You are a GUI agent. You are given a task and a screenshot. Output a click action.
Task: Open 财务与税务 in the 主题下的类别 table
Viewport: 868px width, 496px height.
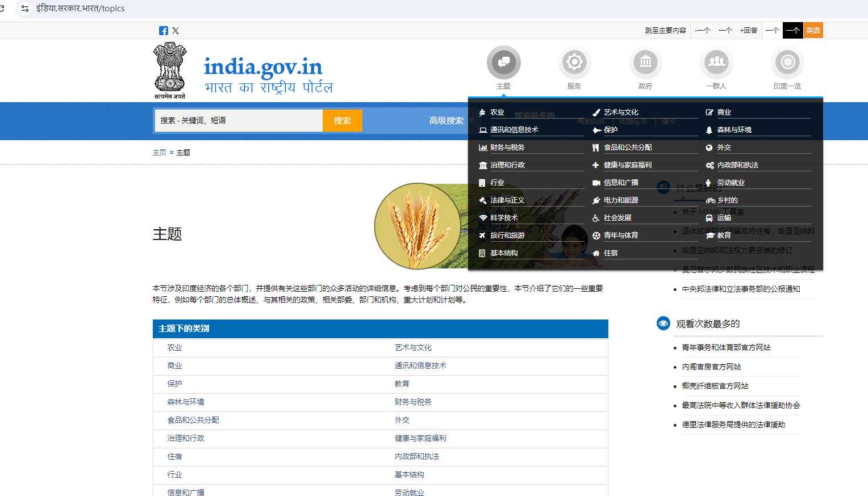coord(413,402)
